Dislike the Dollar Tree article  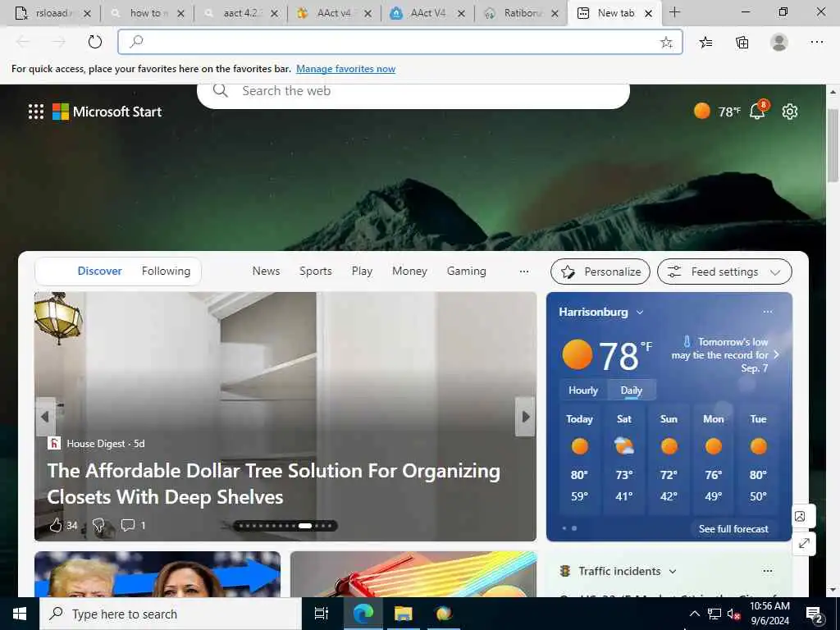pos(98,525)
